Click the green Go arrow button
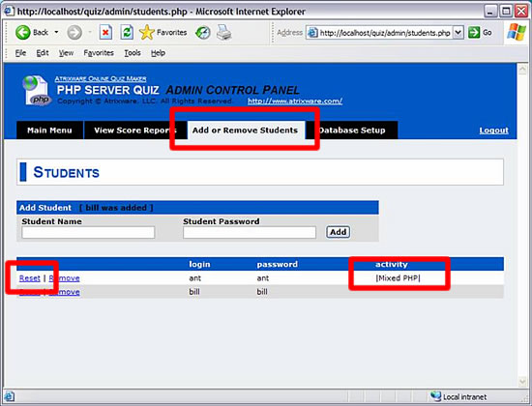This screenshot has width=532, height=406. click(474, 33)
